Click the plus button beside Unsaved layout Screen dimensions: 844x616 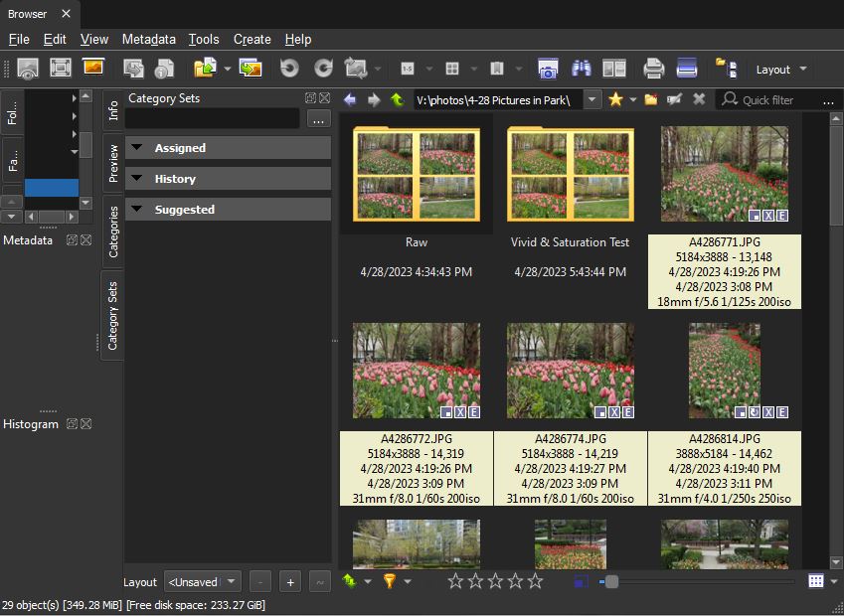(290, 582)
